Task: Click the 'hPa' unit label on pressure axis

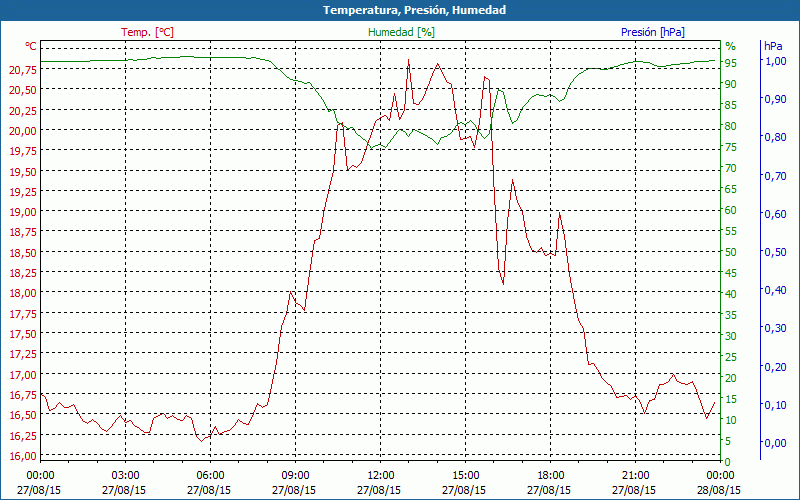Action: coord(773,46)
